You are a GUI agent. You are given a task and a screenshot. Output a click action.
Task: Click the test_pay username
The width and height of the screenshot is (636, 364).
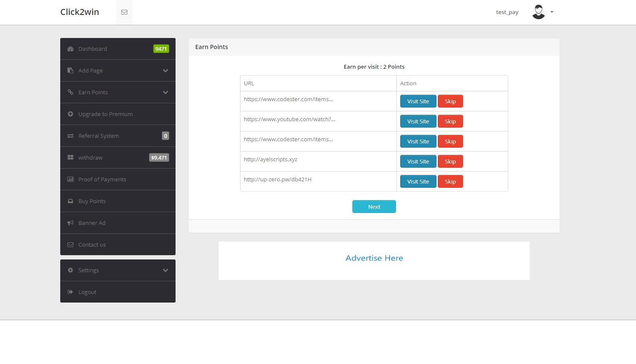pyautogui.click(x=507, y=12)
